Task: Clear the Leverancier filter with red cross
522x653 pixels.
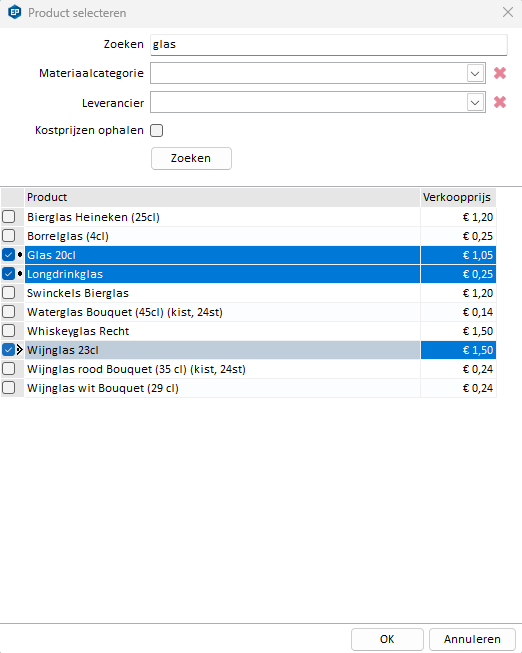Action: [500, 102]
